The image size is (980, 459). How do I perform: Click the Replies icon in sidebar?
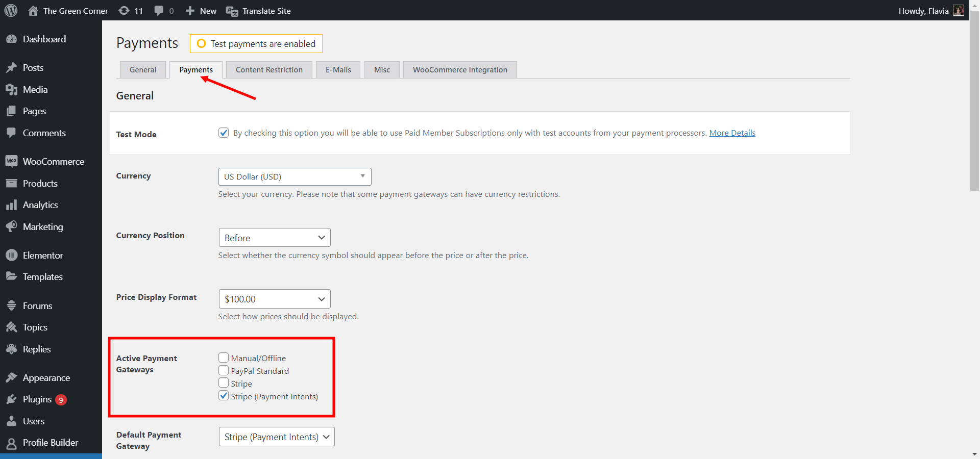point(11,349)
